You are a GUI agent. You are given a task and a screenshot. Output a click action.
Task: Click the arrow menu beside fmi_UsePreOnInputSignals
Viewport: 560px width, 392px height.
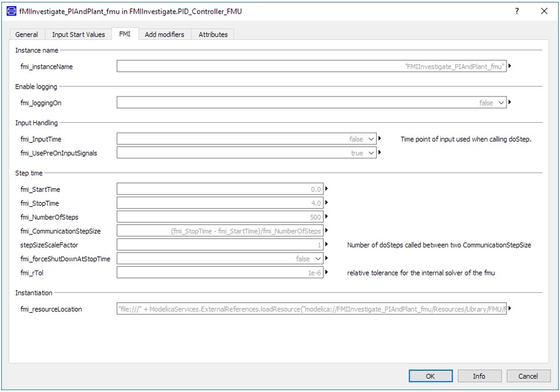click(x=380, y=152)
